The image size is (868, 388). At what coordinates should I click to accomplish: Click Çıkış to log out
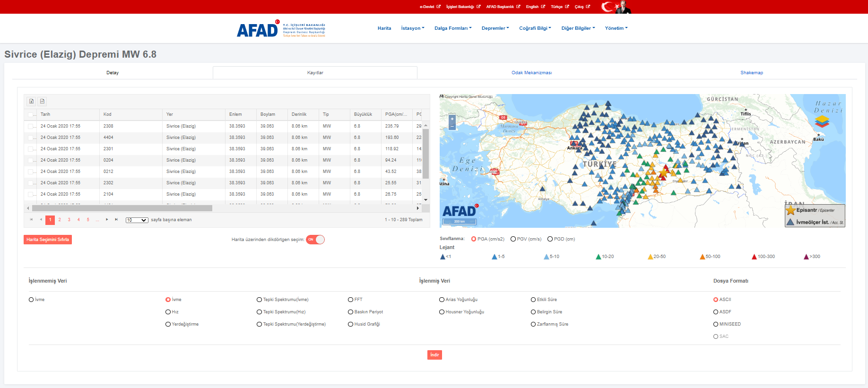(582, 7)
